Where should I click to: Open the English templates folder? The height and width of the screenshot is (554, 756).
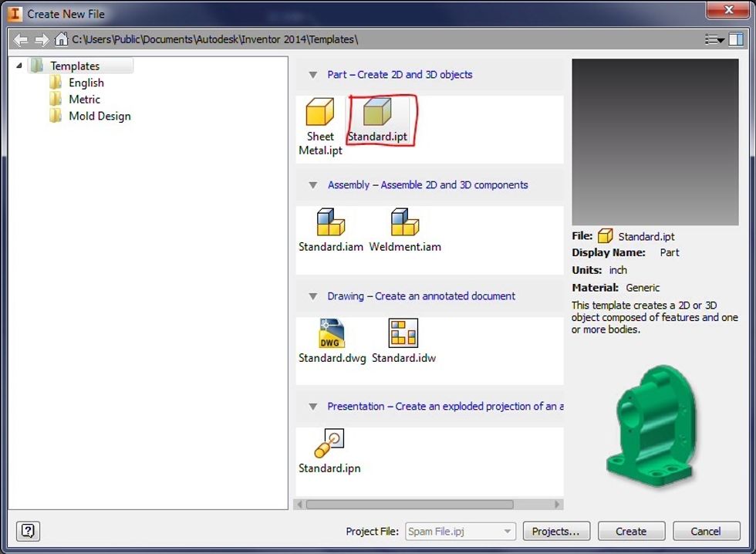coord(86,83)
